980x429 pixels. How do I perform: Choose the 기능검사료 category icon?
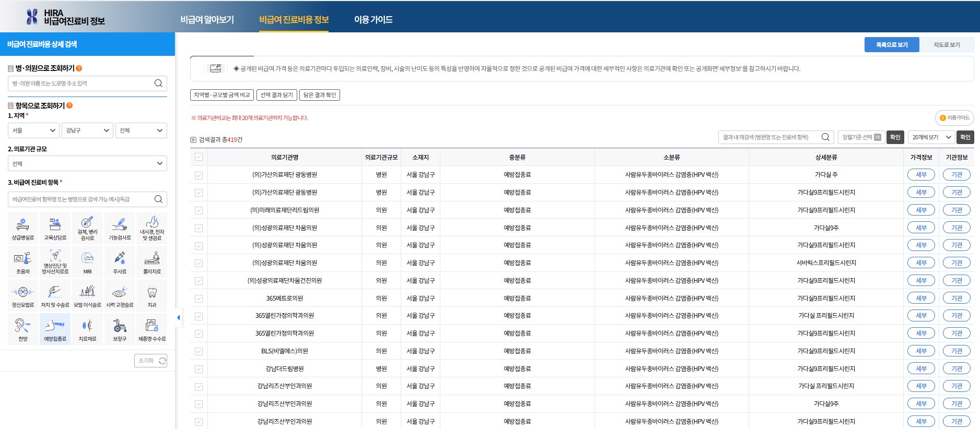(x=120, y=228)
